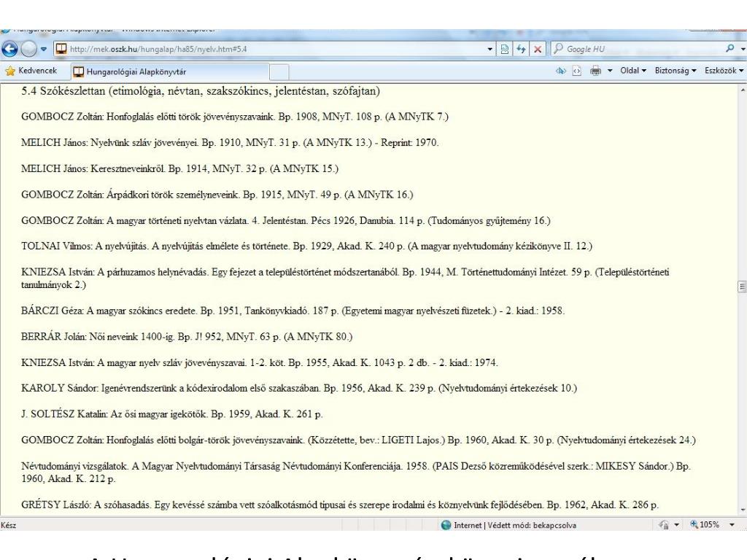747x560 pixels.
Task: Click the Back navigation arrow
Action: tap(9, 49)
